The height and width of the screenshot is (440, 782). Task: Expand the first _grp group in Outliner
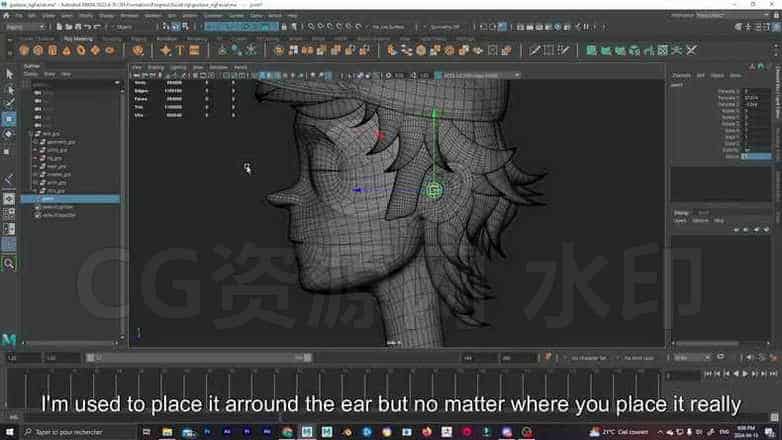coord(30,134)
